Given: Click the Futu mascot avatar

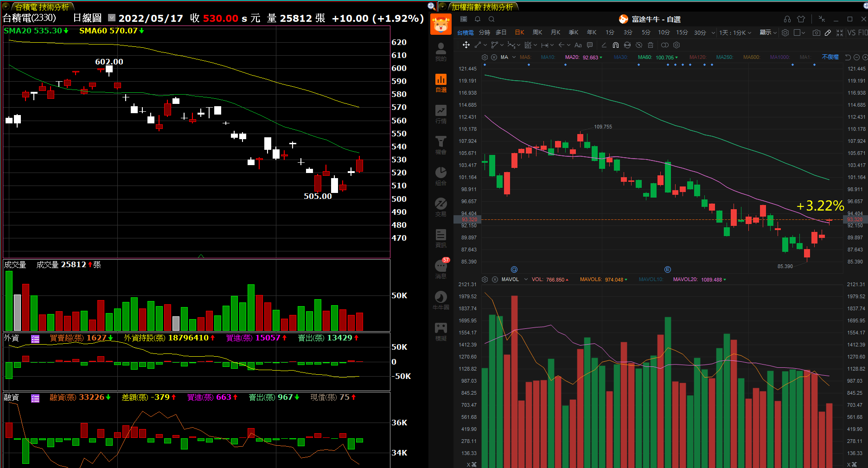Looking at the screenshot, I should click(441, 24).
